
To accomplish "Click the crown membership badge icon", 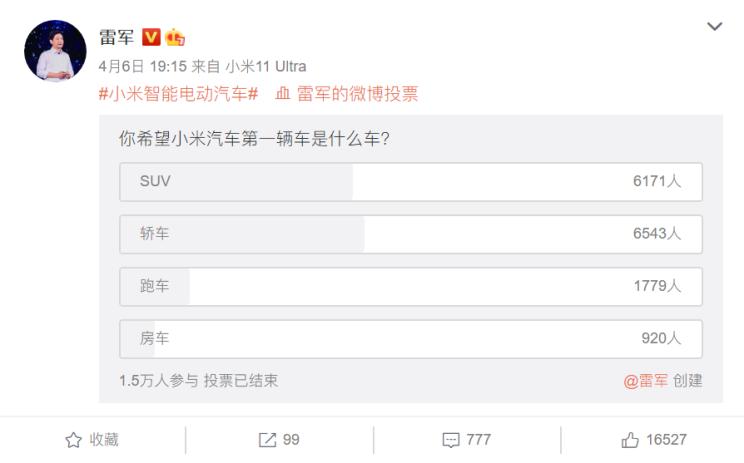I will click(x=175, y=37).
